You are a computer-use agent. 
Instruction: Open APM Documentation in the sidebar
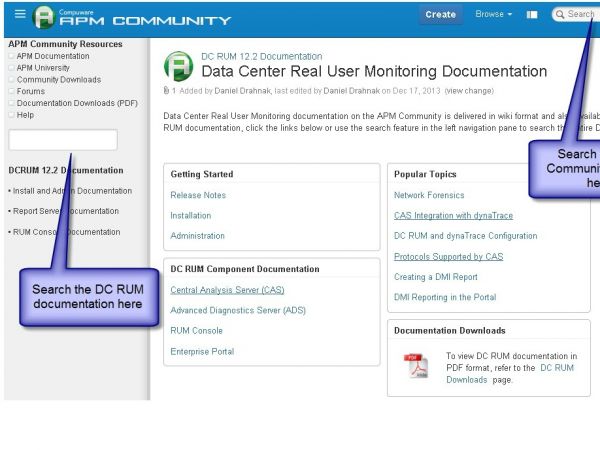click(52, 56)
